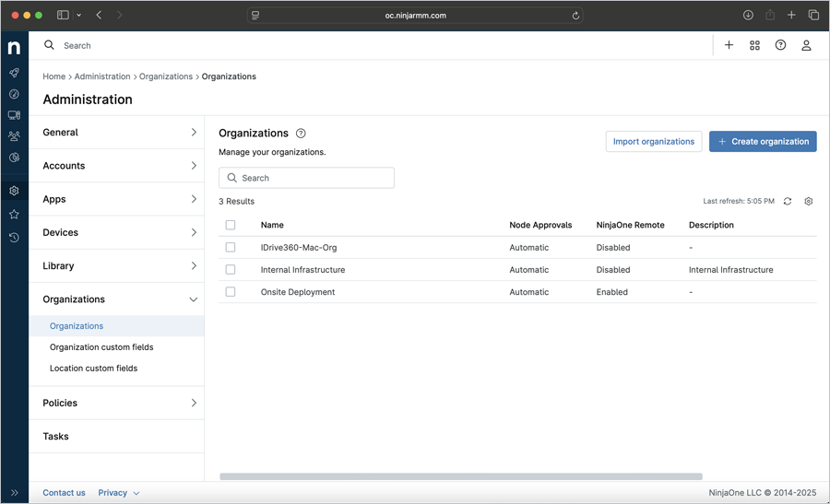Open the apps grid icon in top bar
This screenshot has height=504, width=830.
754,45
